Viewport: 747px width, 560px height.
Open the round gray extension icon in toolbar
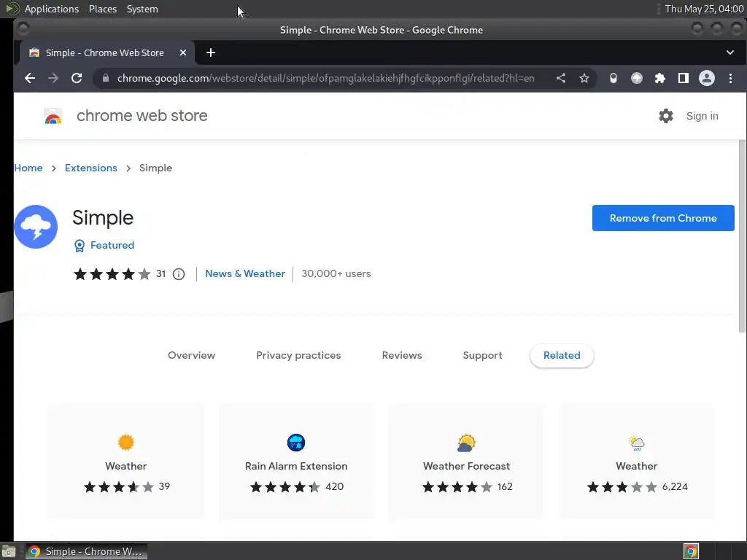[636, 78]
